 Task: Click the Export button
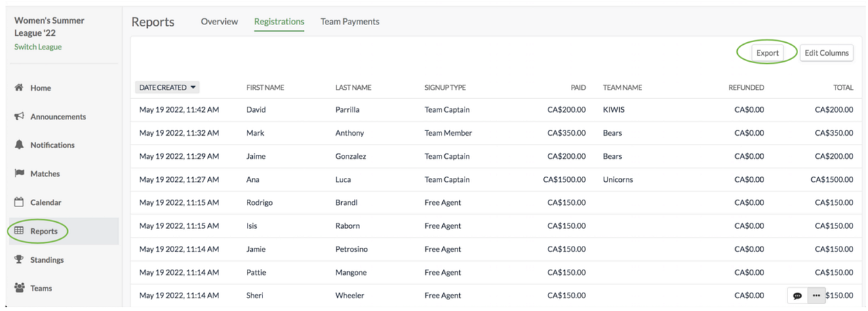click(x=768, y=53)
